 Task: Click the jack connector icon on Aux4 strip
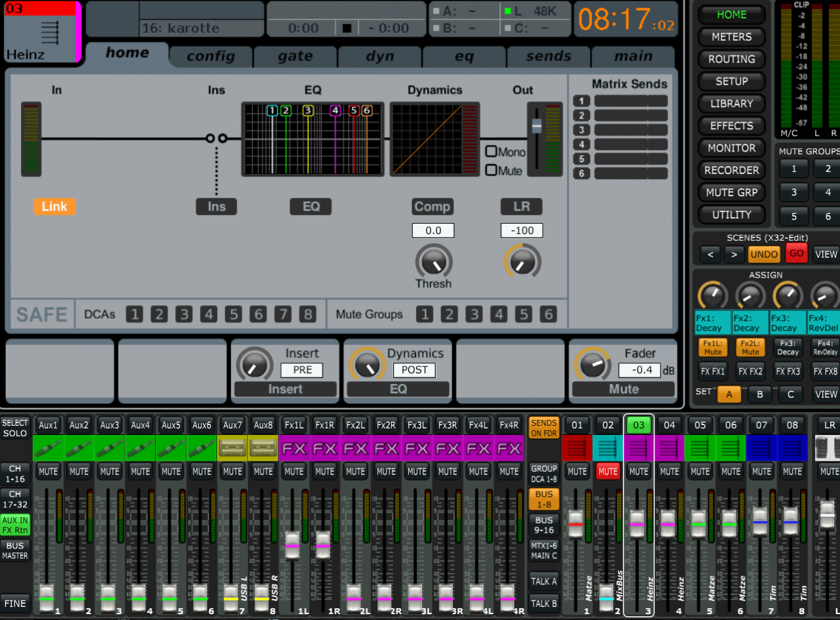pos(140,448)
